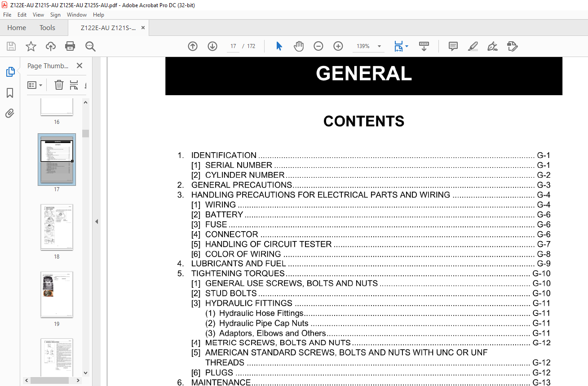The height and width of the screenshot is (386, 588).
Task: Zoom in with plus button
Action: coord(338,46)
